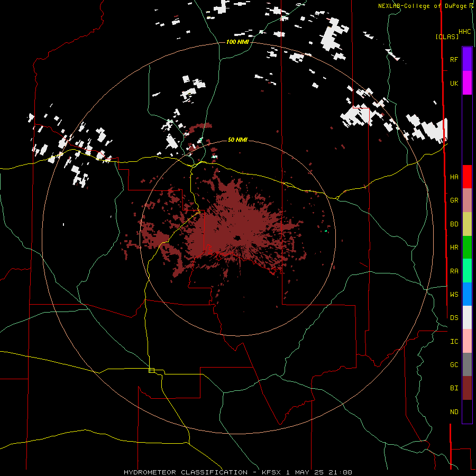Image resolution: width=476 pixels, height=476 pixels.
Task: Click the blue WS legend swatch
Action: point(467,294)
